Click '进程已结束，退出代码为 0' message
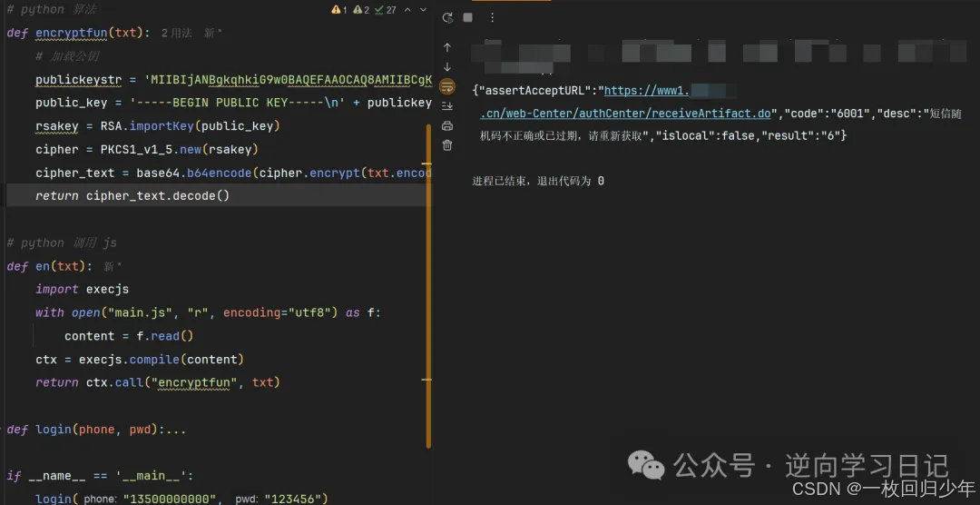Viewport: 980px width, 505px height. click(538, 182)
